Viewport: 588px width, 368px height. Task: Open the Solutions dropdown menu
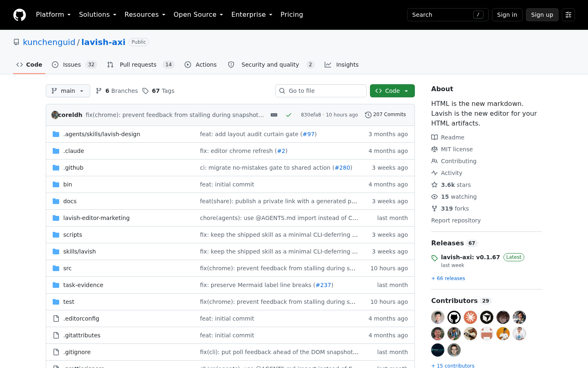point(98,15)
